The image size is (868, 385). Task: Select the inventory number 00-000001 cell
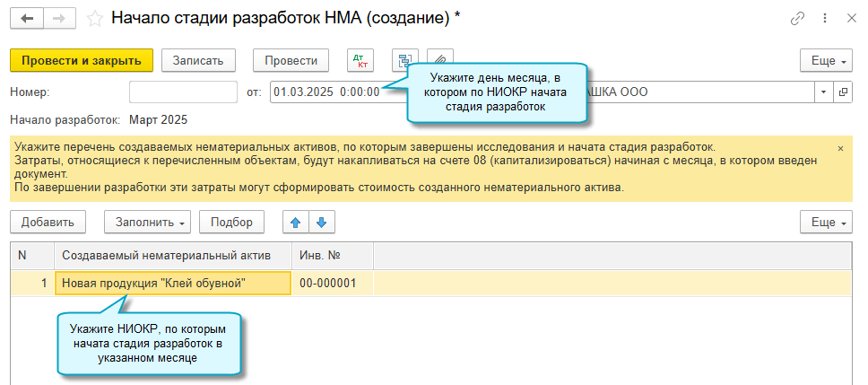[333, 283]
